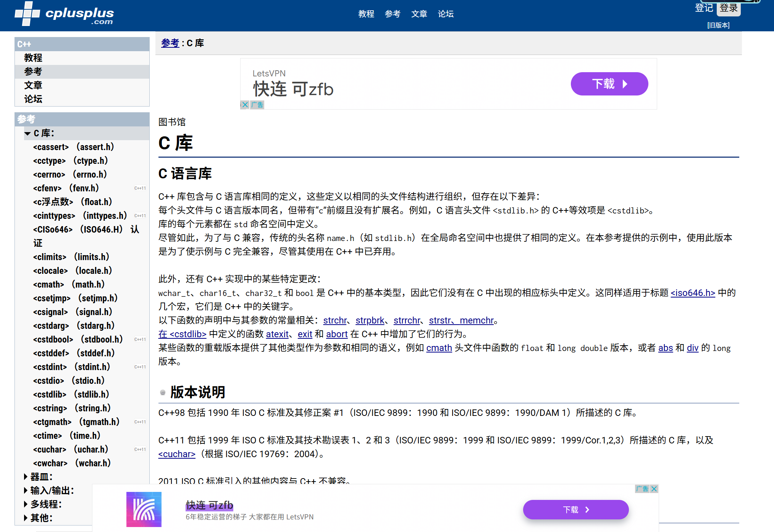774x532 pixels.
Task: Expand the 多线程 sidebar section
Action: [x=26, y=504]
